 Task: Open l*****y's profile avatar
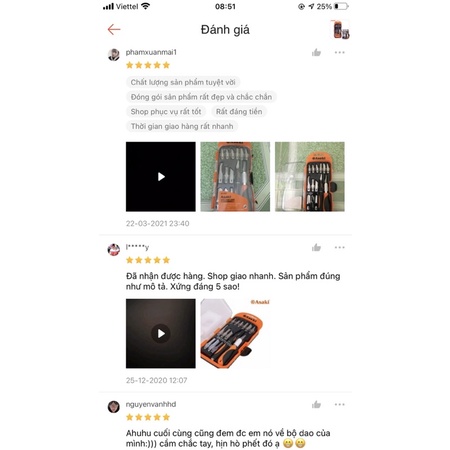tap(114, 250)
